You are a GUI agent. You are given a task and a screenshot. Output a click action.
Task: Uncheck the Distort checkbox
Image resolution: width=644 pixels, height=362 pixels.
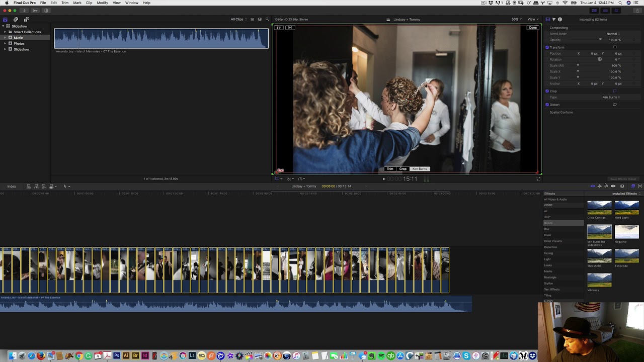click(547, 105)
